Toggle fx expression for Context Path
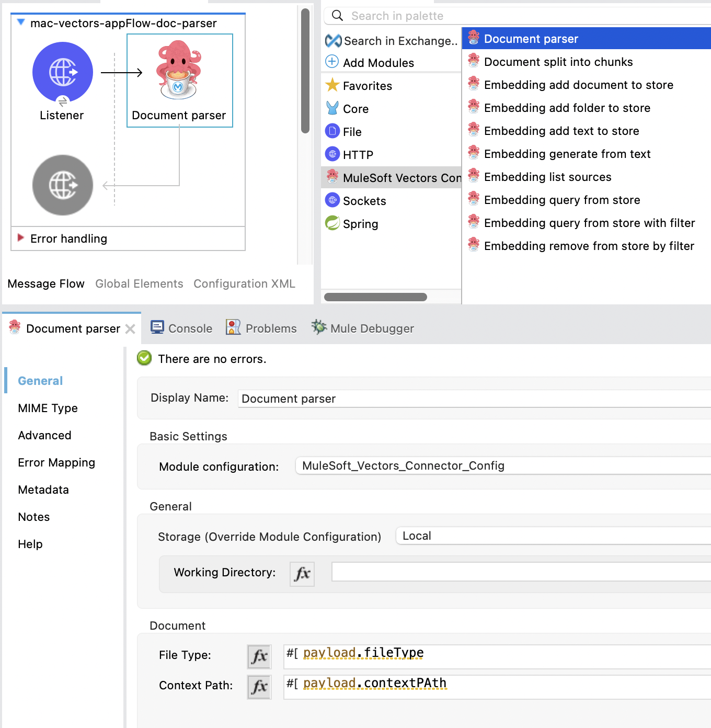Screen dimensions: 711x728 tap(259, 687)
